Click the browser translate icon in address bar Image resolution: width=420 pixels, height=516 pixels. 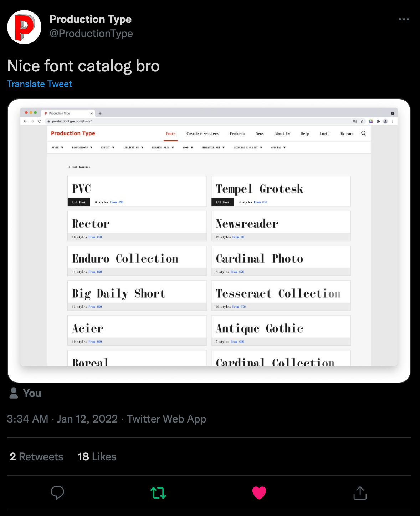[x=355, y=121]
